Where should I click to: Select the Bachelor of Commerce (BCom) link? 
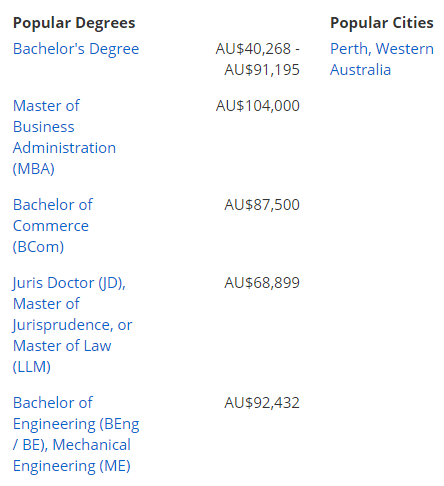point(53,226)
